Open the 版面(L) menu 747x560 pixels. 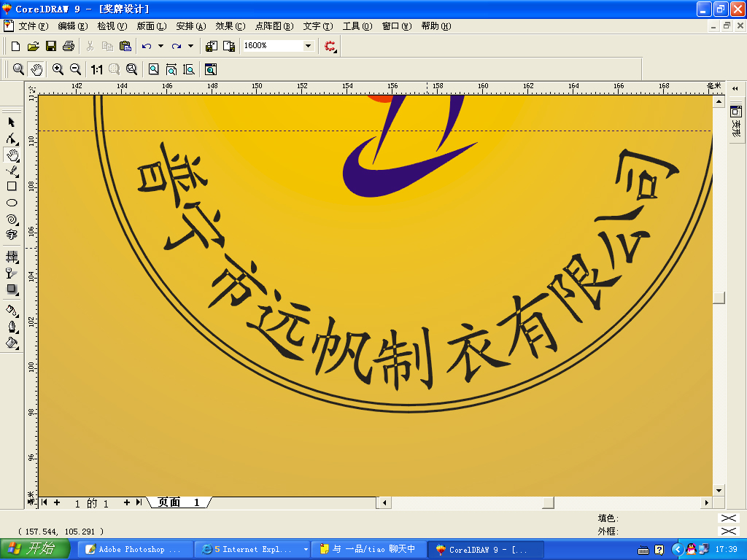click(152, 26)
